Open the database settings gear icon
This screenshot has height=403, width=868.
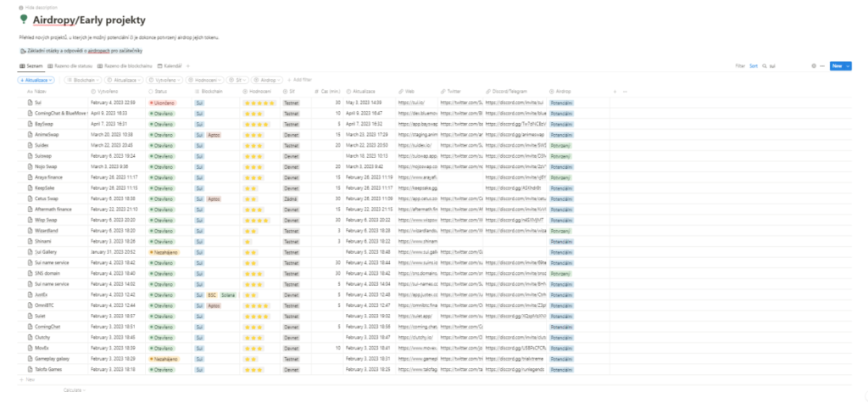[813, 65]
